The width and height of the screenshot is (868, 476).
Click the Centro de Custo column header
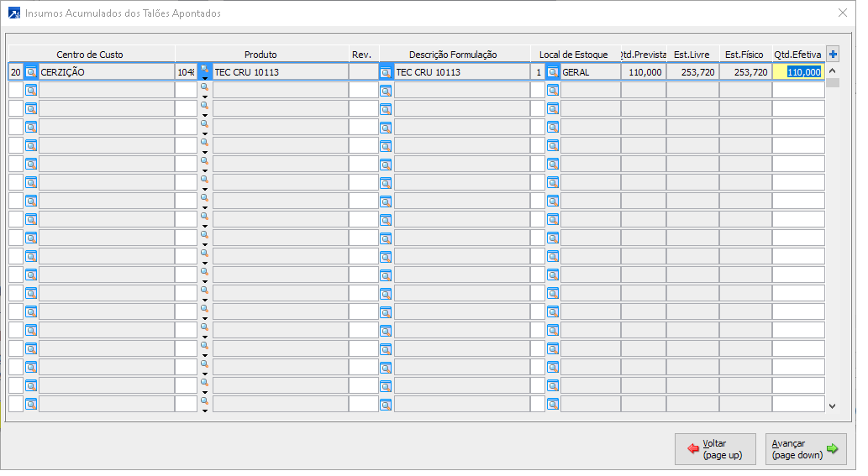point(92,55)
